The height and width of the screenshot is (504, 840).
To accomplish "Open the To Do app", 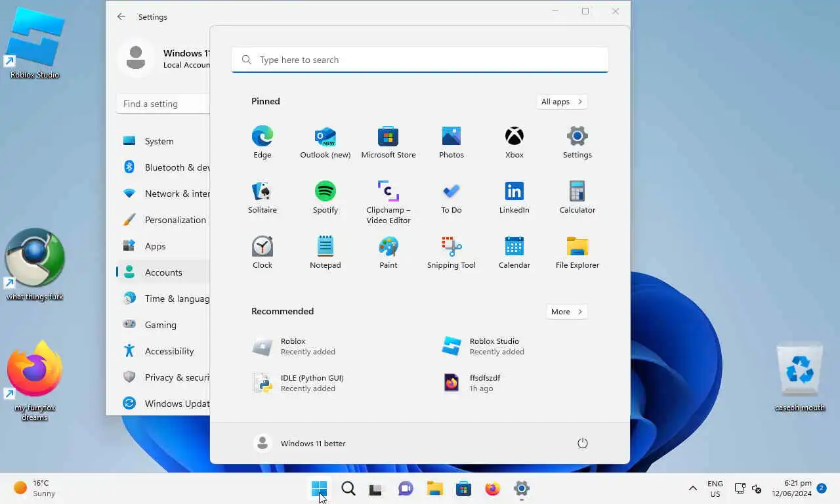I will pyautogui.click(x=451, y=198).
